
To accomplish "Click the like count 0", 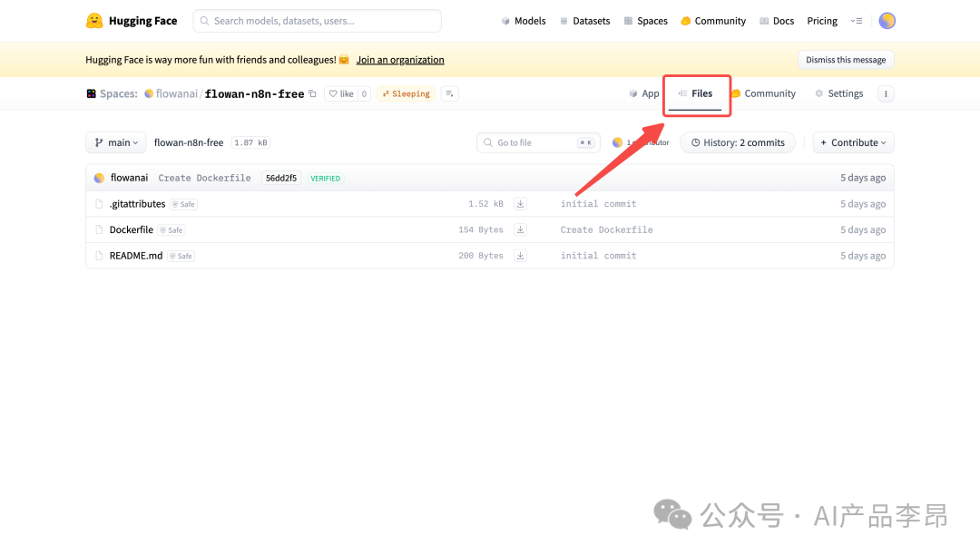I will 364,93.
